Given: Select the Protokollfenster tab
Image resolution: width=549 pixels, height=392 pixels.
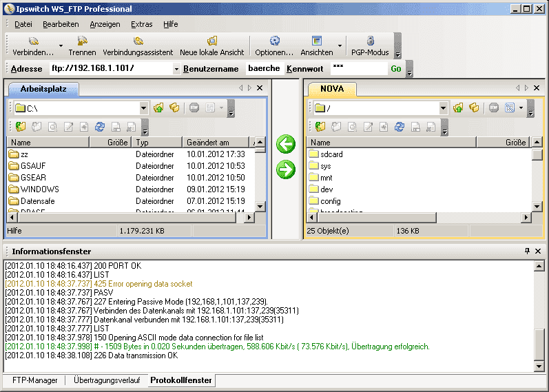Looking at the screenshot, I should (x=181, y=380).
